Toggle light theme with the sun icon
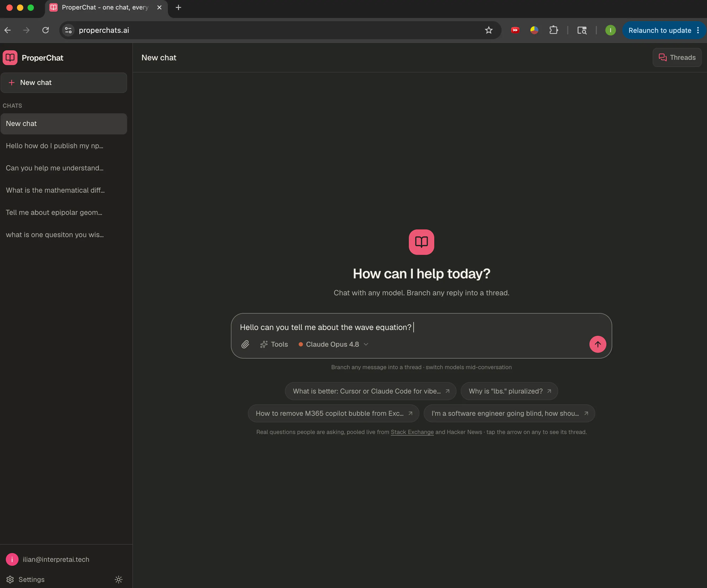Viewport: 707px width, 588px height. [x=119, y=579]
